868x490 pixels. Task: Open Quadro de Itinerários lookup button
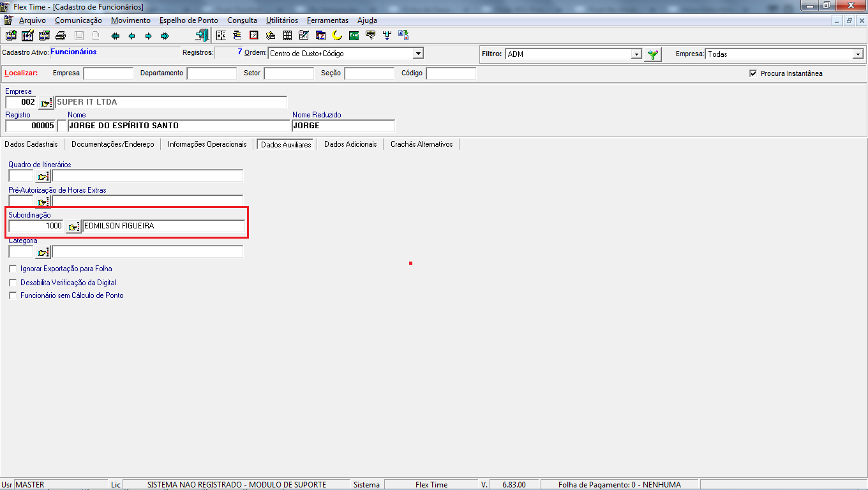[x=43, y=176]
